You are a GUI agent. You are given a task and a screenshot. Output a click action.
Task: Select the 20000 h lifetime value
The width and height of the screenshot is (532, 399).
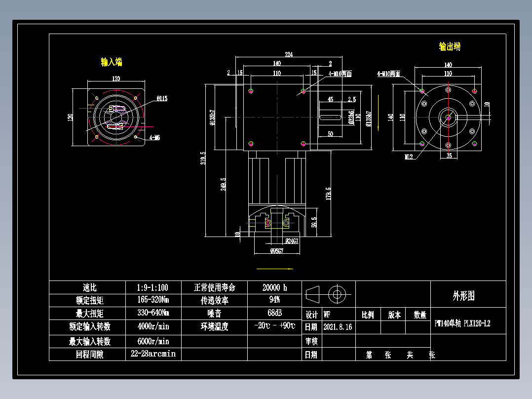click(275, 287)
